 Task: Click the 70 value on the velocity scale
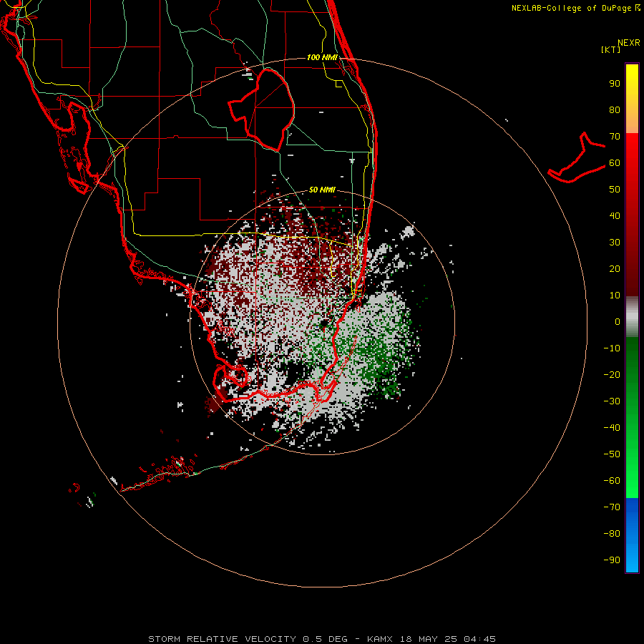point(615,137)
